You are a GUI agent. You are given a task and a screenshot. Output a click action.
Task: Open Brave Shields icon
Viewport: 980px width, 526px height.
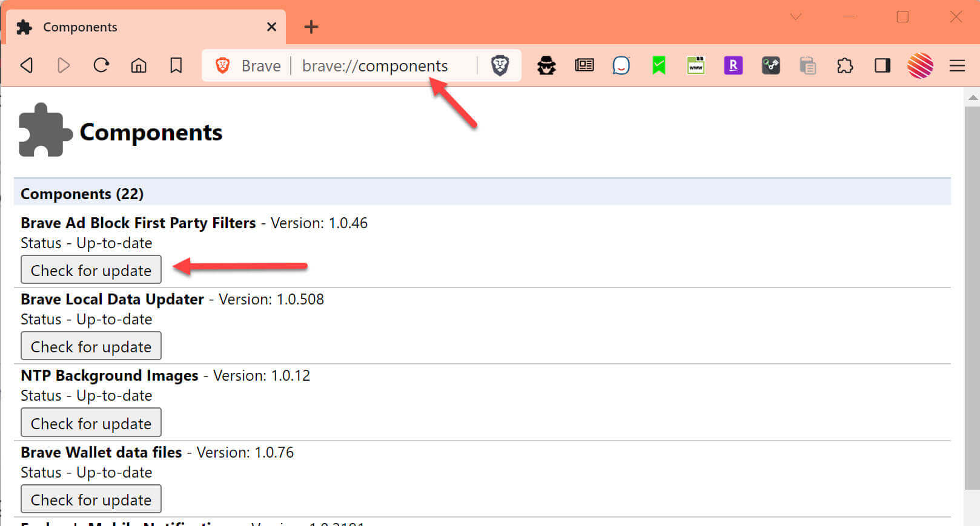click(500, 65)
